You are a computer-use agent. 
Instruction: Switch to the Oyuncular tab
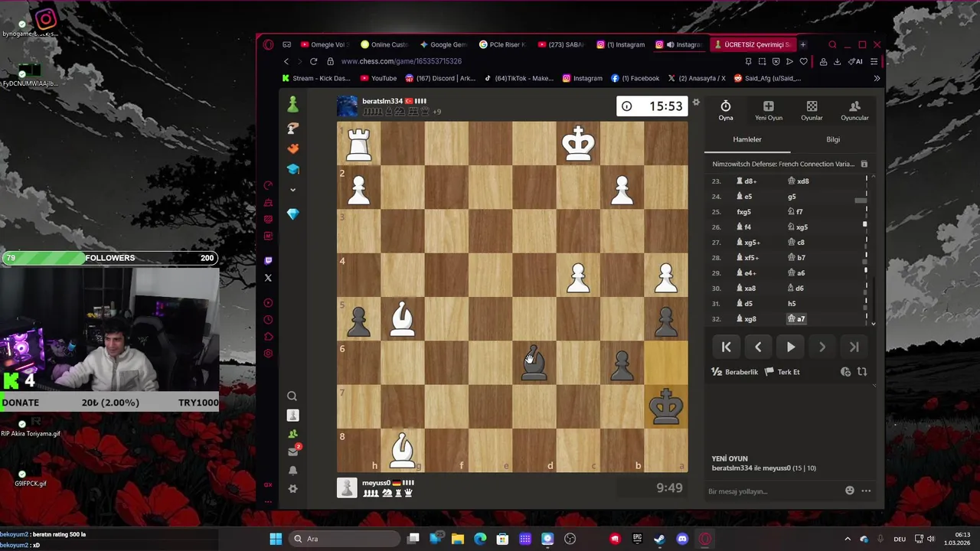point(854,111)
